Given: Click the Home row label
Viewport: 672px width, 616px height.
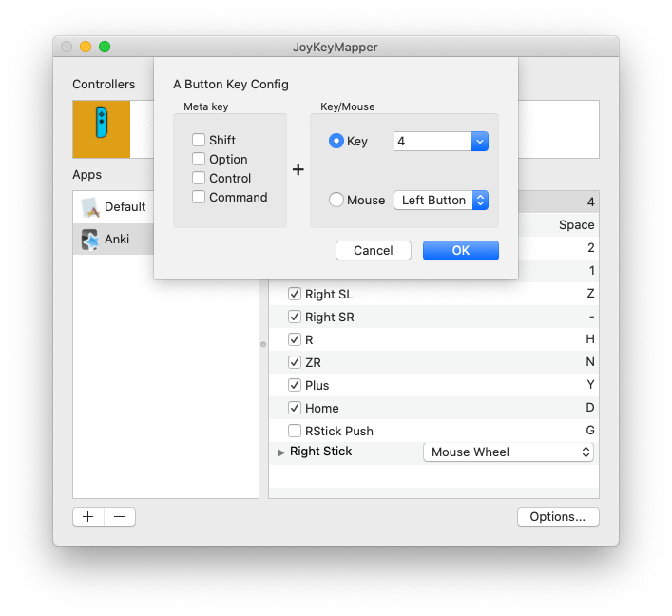Looking at the screenshot, I should (x=322, y=408).
